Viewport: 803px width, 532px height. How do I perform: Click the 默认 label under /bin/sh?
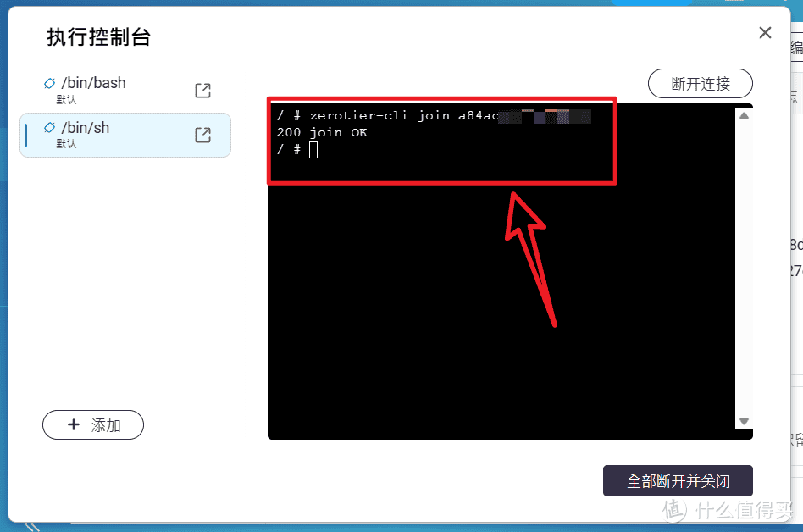[66, 144]
